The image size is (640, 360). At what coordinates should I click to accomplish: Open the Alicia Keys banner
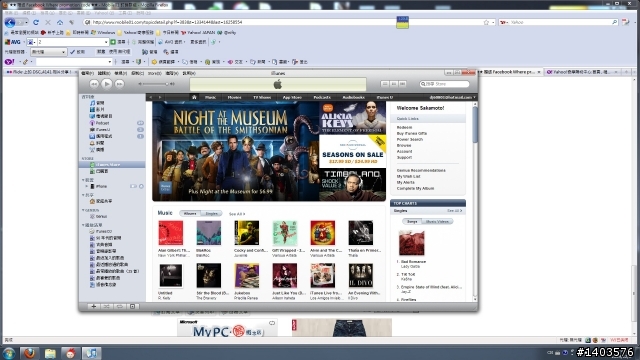point(353,118)
